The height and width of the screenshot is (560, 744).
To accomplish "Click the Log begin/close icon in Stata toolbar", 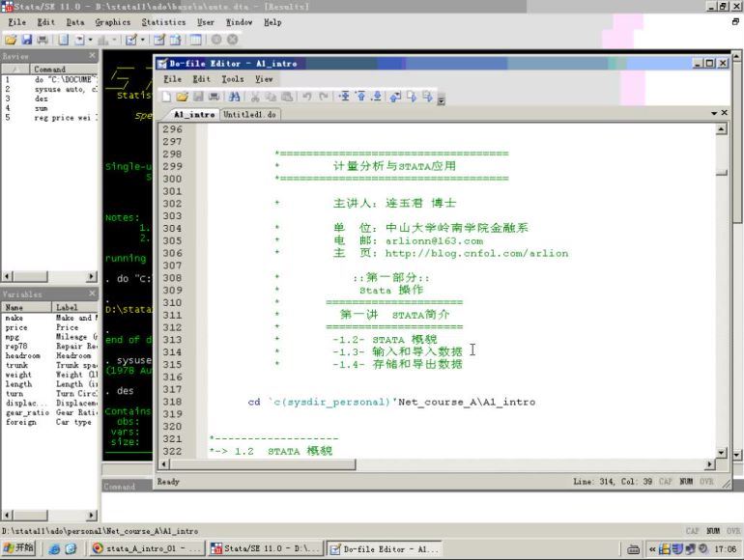I will [63, 40].
